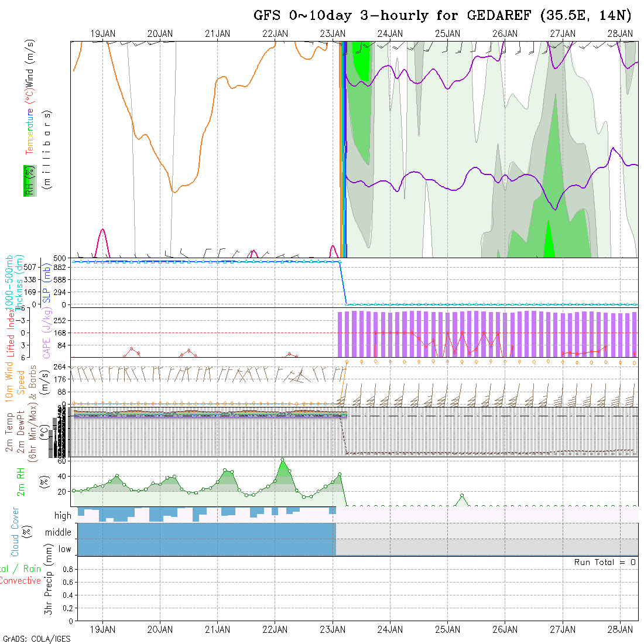644x644 pixels.
Task: Click the GrADS: COLA/IGES footer text
Action: (36, 639)
